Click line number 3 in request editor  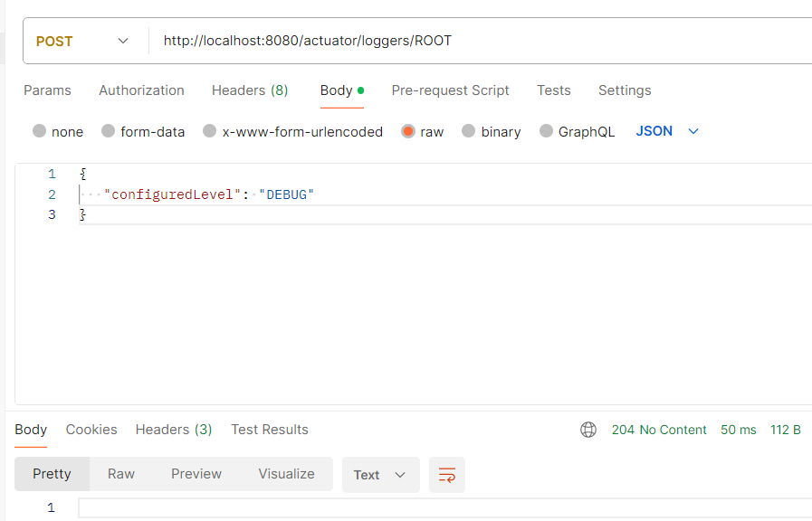click(52, 214)
